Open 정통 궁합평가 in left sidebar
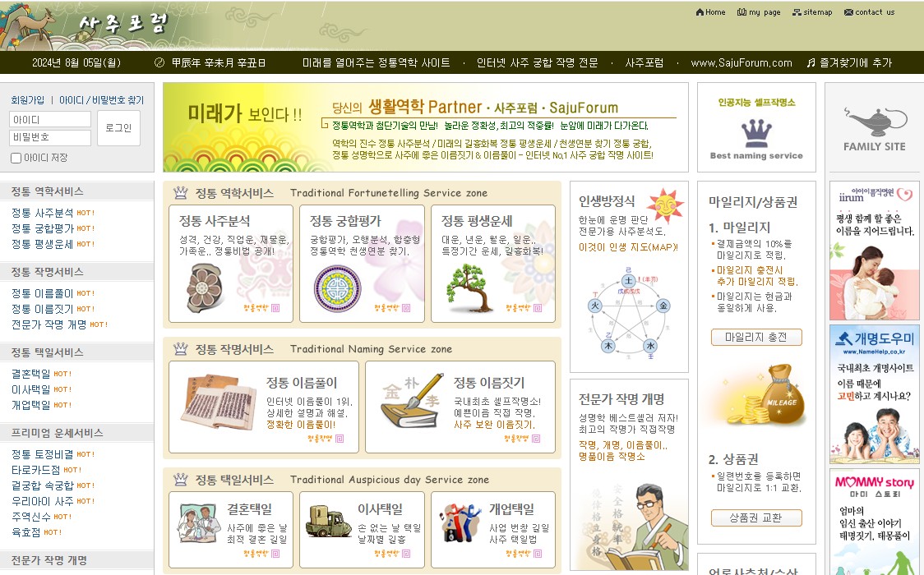The height and width of the screenshot is (575, 924). [x=43, y=228]
